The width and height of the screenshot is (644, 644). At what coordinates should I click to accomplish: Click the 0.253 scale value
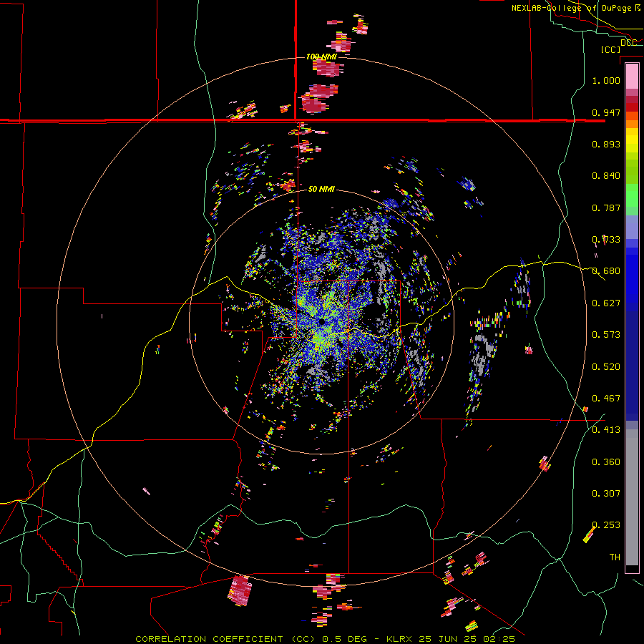coord(606,525)
